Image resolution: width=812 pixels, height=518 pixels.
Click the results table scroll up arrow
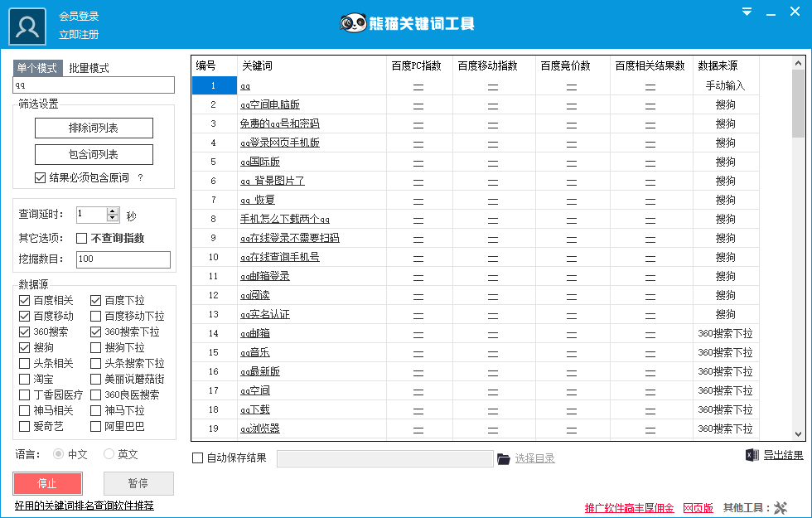[x=798, y=63]
